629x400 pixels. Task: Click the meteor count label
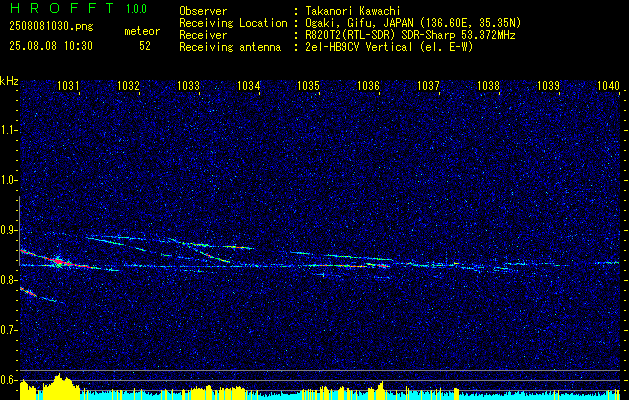pos(142,32)
